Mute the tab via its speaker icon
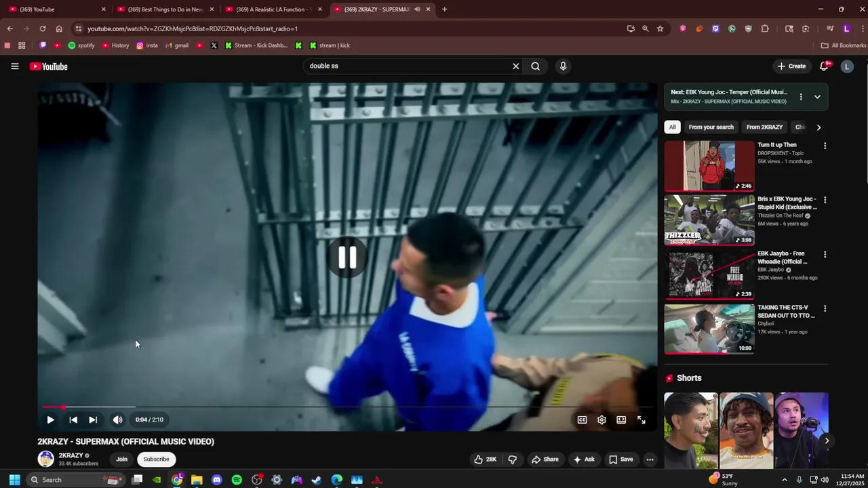Viewport: 868px width, 488px height. click(417, 9)
